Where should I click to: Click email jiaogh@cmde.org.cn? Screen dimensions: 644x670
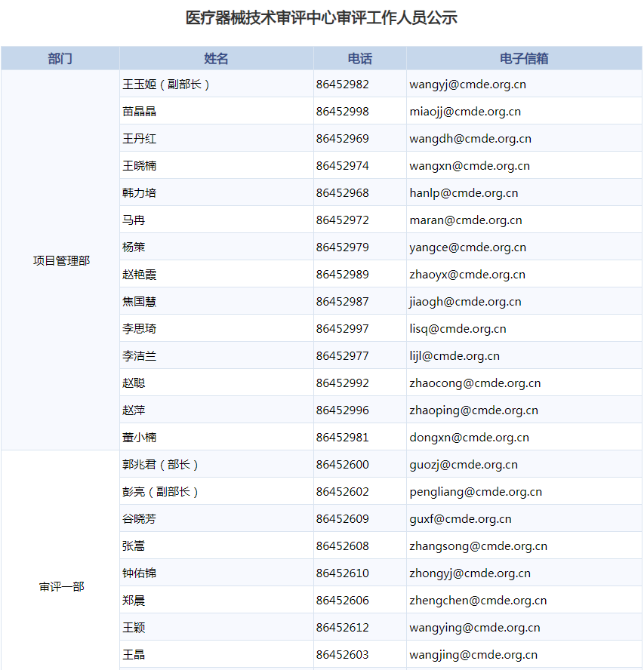point(465,302)
